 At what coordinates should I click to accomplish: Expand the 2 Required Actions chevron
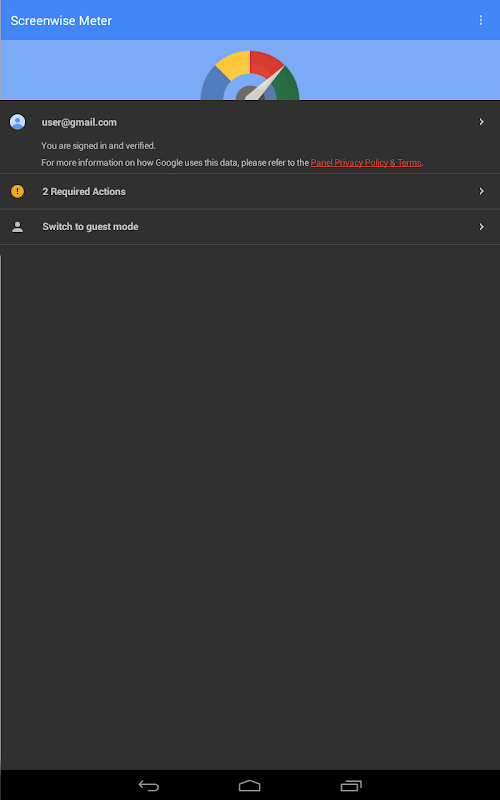pyautogui.click(x=481, y=191)
